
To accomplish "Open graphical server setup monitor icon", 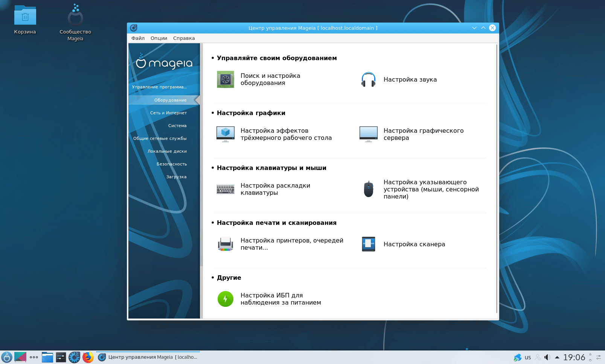I will [369, 134].
